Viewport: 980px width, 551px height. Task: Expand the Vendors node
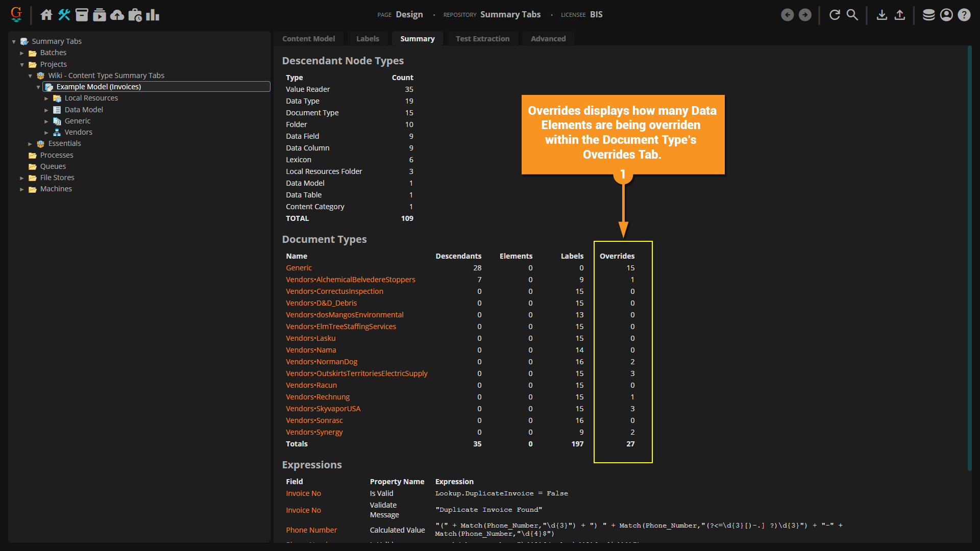[x=46, y=133]
